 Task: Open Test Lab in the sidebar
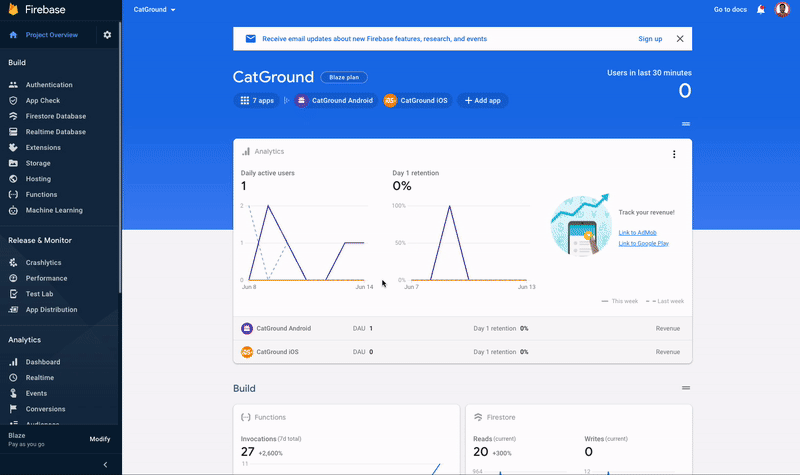39,294
